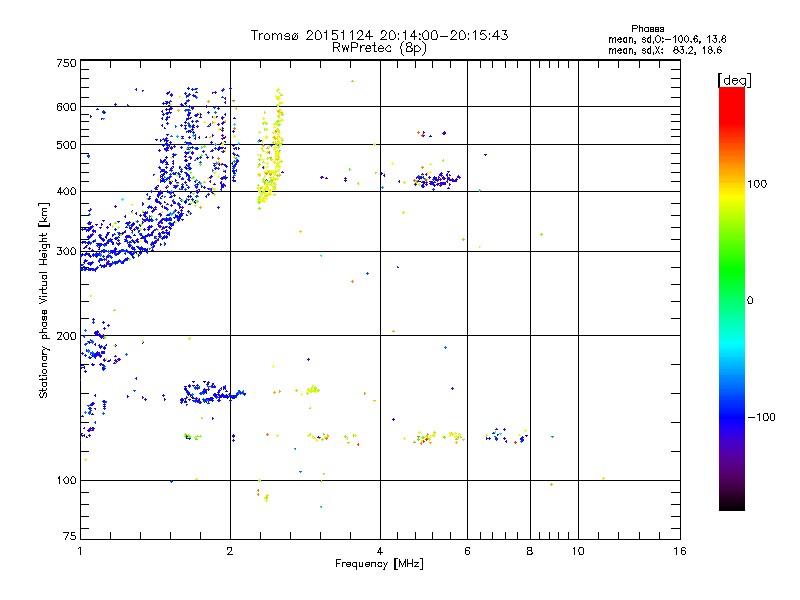This screenshot has width=800, height=600.
Task: Click the y-axis tick label '400'
Action: [x=66, y=191]
